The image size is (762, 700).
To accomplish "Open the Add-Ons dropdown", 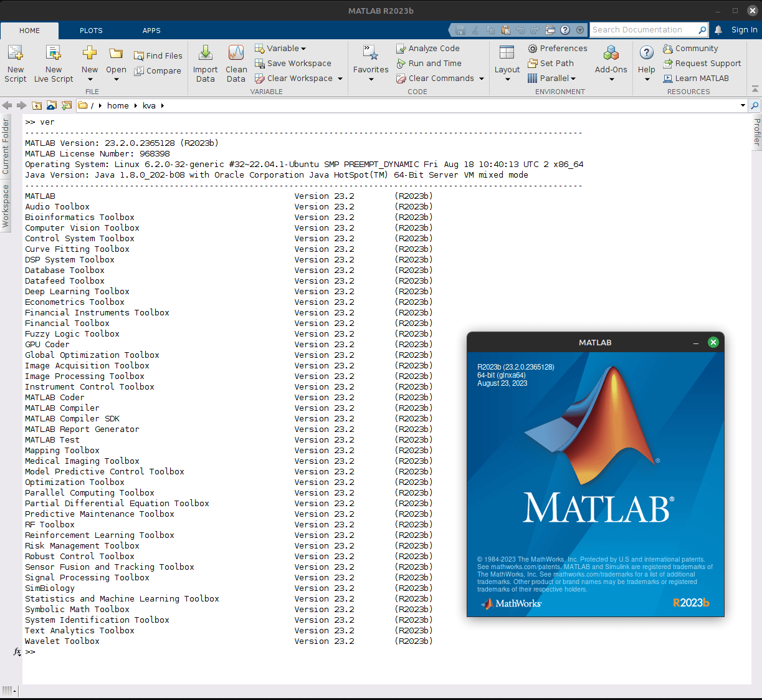I will (611, 64).
